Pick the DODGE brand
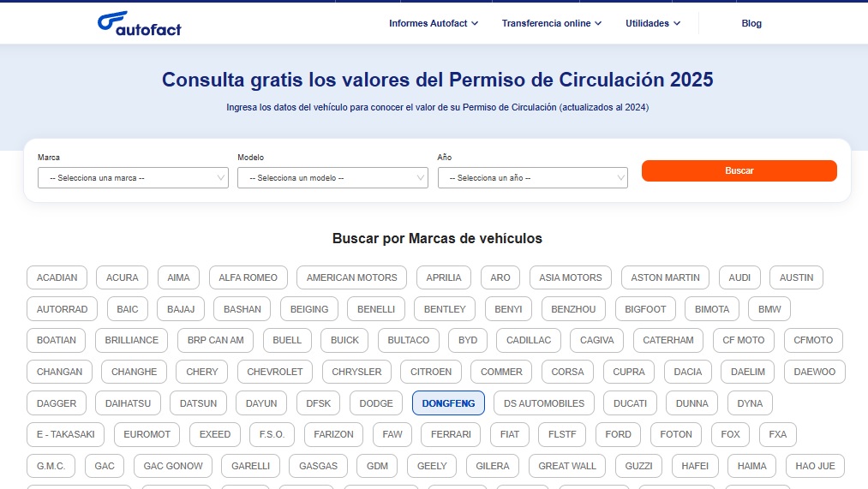Image resolution: width=868 pixels, height=489 pixels. coord(376,403)
